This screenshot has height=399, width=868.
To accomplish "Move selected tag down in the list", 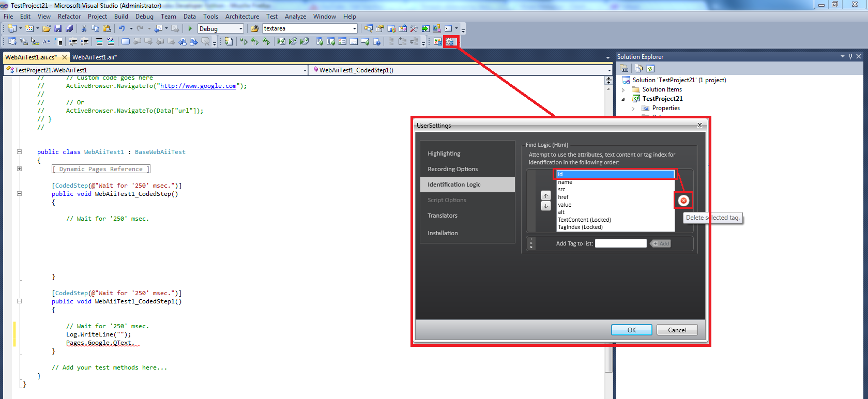I will tap(545, 206).
